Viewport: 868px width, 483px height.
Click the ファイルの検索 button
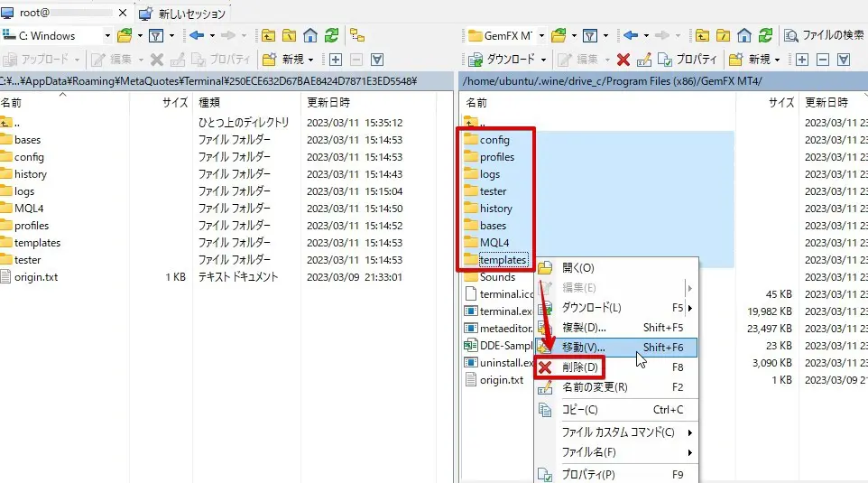coord(824,36)
